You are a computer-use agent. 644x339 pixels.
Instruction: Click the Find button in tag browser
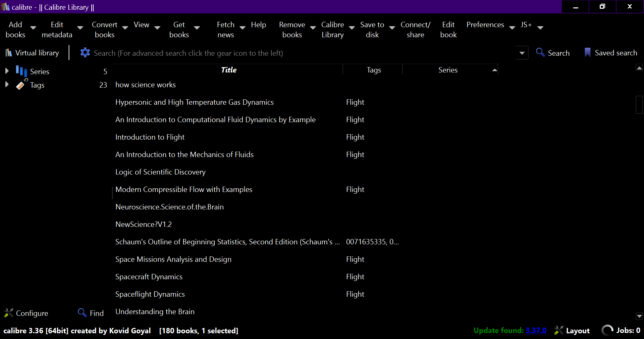91,313
